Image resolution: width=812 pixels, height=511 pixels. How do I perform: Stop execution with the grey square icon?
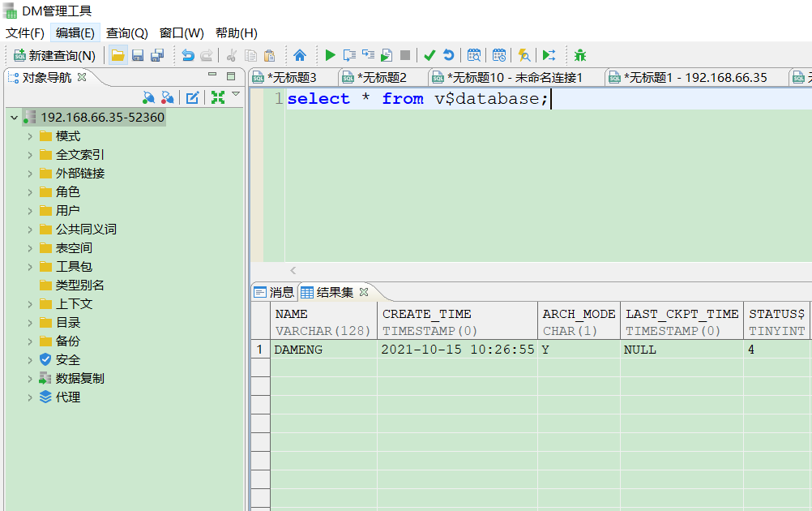click(x=405, y=55)
